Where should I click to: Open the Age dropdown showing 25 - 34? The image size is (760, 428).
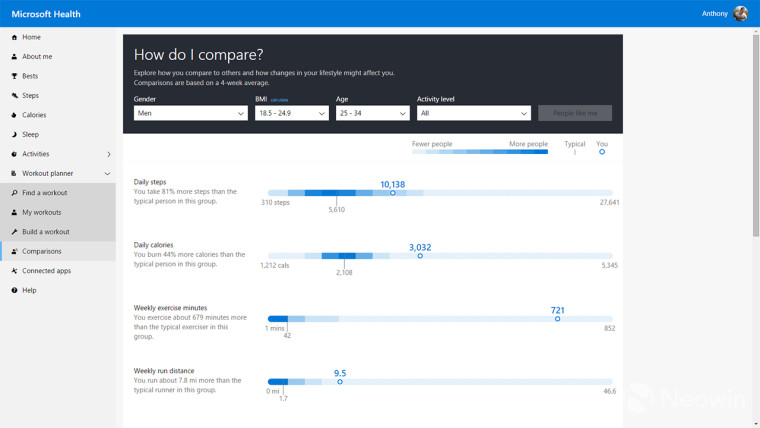[x=373, y=113]
